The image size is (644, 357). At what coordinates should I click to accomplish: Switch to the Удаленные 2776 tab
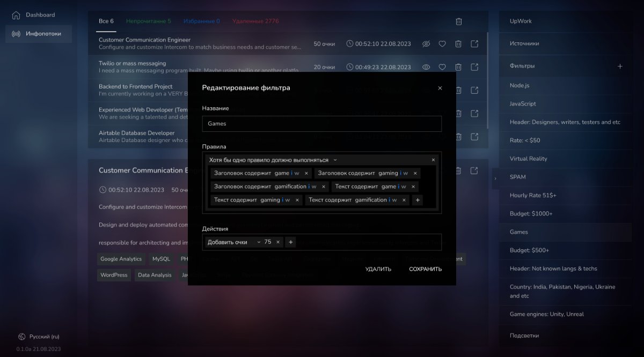coord(255,21)
